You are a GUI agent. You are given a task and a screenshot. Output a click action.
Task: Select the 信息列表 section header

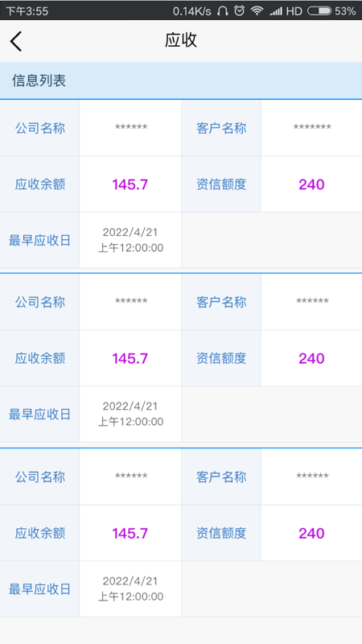pyautogui.click(x=181, y=80)
